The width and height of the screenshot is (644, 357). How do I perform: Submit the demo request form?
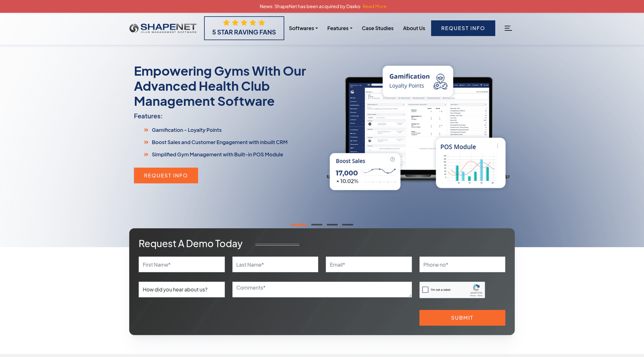pyautogui.click(x=462, y=318)
